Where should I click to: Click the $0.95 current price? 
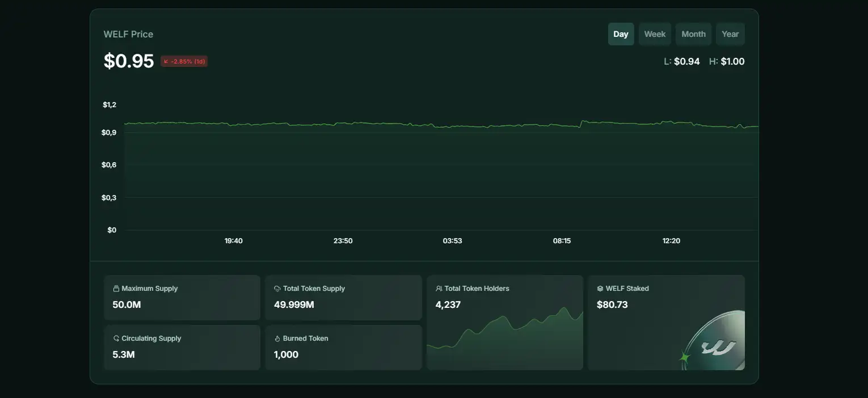pos(129,61)
